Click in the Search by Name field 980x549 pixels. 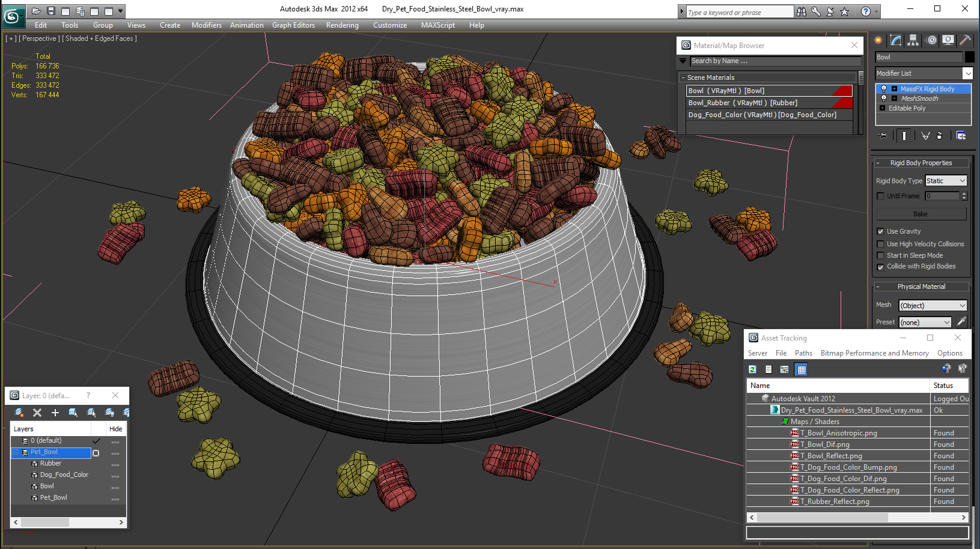775,61
